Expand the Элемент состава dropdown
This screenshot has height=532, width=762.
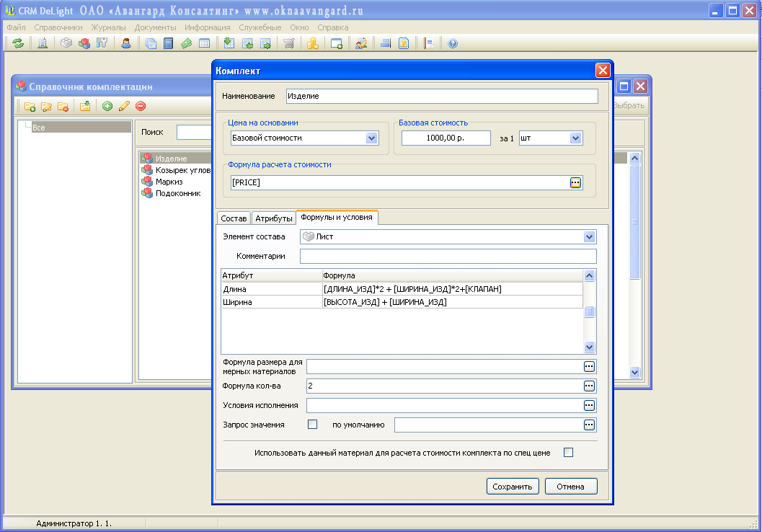590,236
